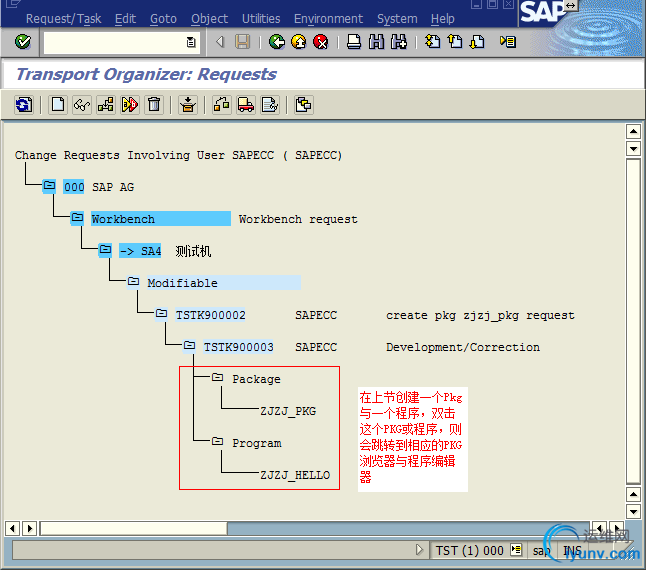646x570 pixels.
Task: Open the Request/Task menu
Action: [63, 19]
